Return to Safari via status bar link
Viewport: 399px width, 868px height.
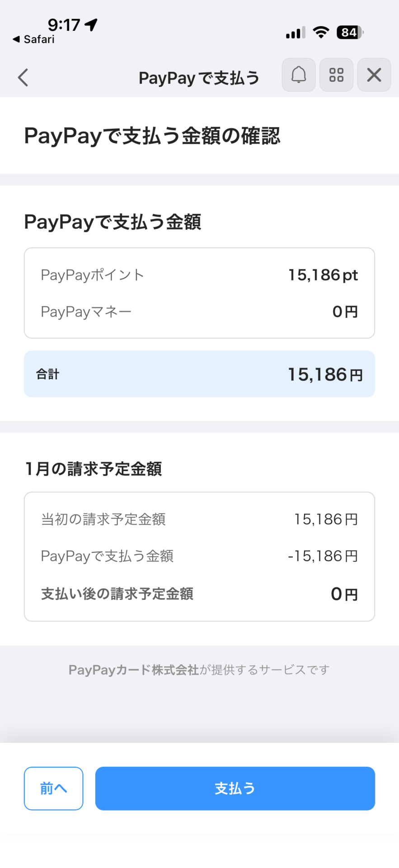pos(34,40)
